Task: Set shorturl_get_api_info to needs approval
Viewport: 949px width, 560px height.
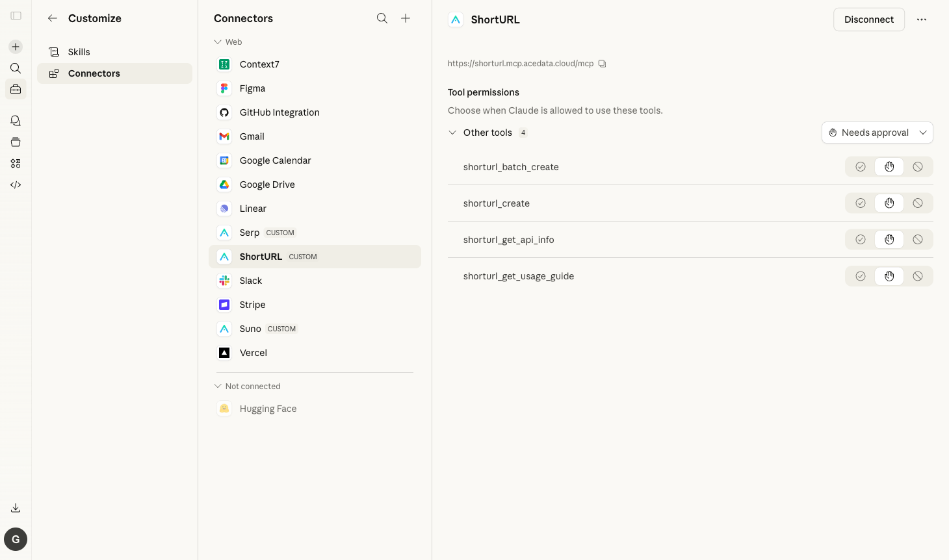Action: (889, 240)
